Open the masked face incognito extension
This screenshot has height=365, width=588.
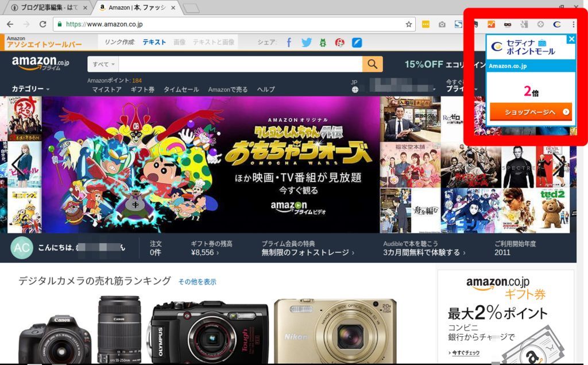pos(508,24)
